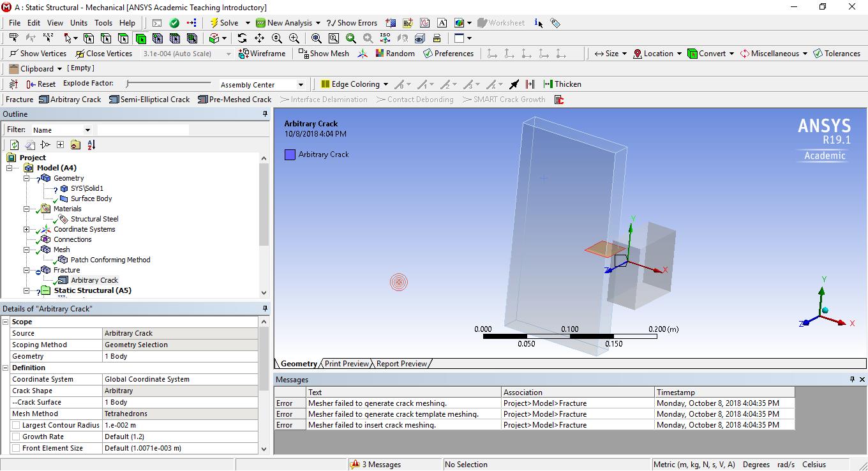Check the Largest Contour Radius parameter box
868x471 pixels.
pyautogui.click(x=16, y=425)
